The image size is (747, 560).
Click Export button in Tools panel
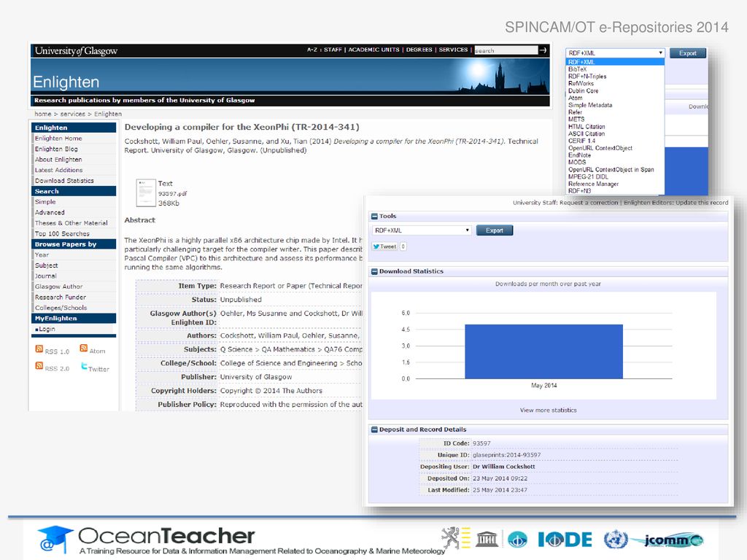pyautogui.click(x=495, y=230)
